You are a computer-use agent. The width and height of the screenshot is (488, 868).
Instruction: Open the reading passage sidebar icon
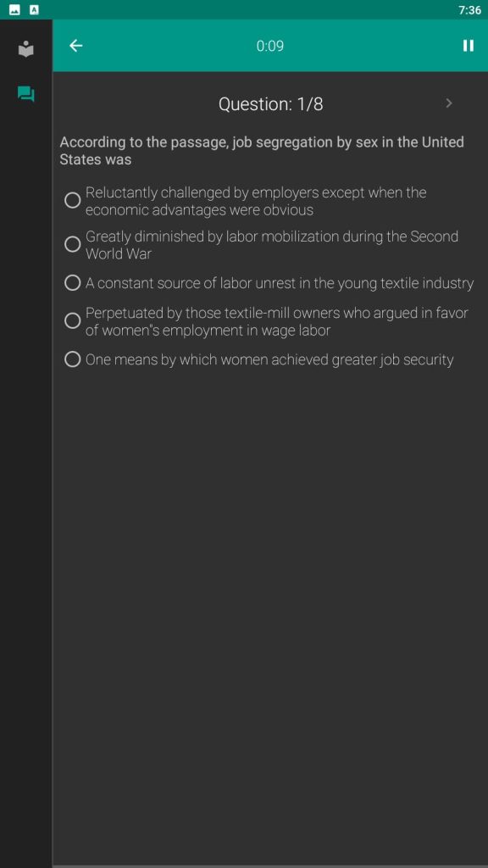tap(26, 49)
